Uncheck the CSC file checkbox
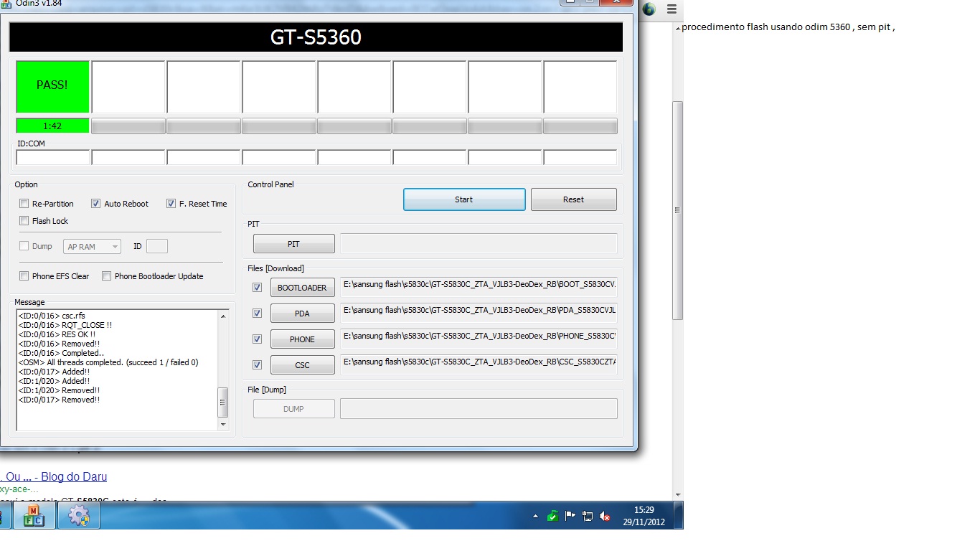980x551 pixels. coord(258,365)
